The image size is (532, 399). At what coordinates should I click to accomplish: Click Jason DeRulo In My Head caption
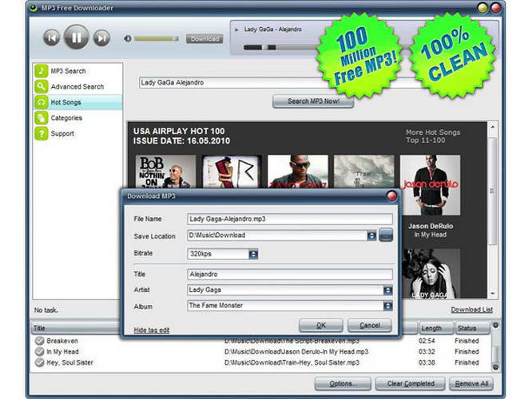point(431,230)
